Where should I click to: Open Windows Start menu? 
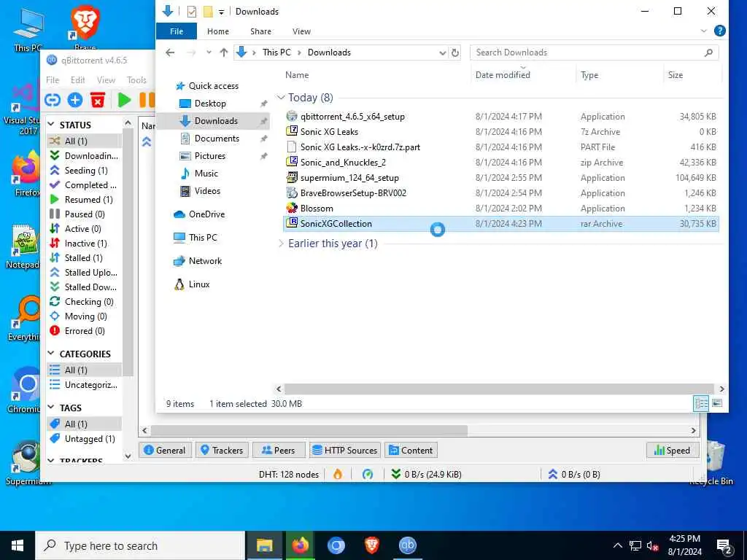(18, 545)
